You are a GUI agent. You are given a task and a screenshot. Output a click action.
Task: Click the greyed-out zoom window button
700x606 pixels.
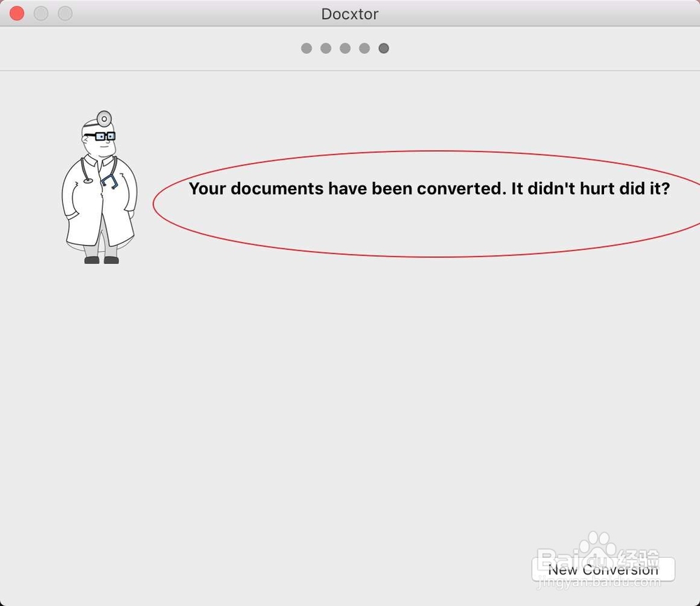pos(65,13)
